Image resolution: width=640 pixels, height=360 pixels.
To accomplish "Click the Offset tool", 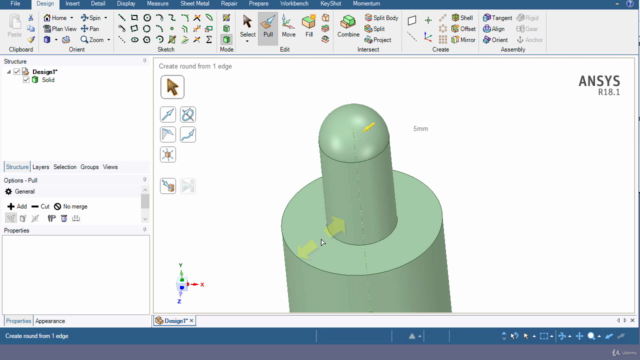I will point(463,29).
